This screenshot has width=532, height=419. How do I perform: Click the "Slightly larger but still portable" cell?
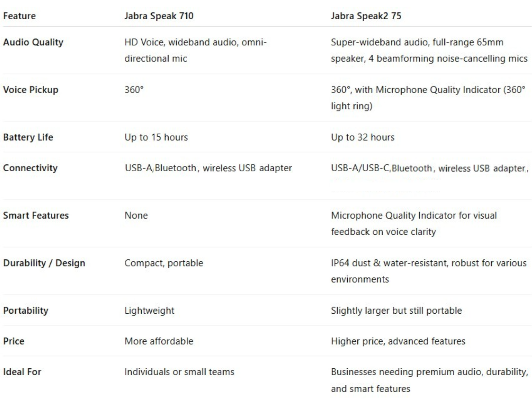point(396,310)
